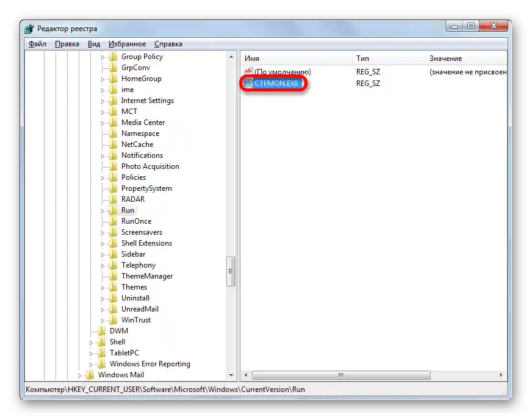Select the Telephony key label

tap(138, 265)
